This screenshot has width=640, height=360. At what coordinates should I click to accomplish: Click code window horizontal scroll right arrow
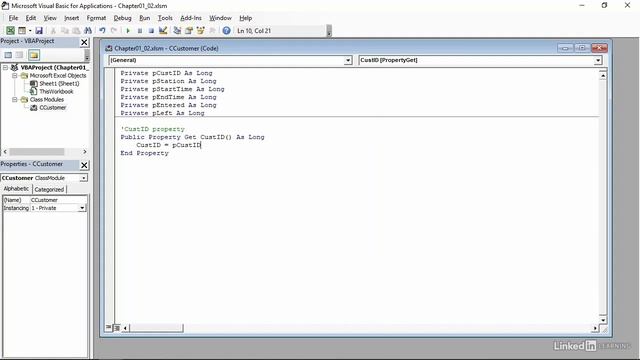(x=595, y=328)
